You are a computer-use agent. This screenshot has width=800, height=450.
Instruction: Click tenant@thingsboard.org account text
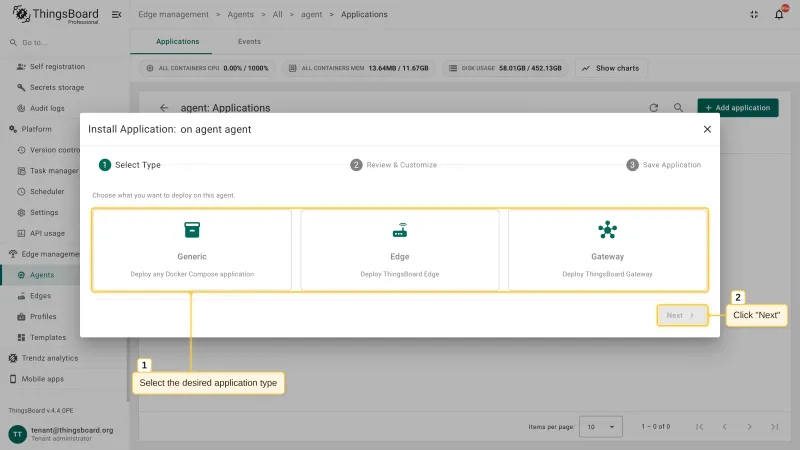pyautogui.click(x=72, y=430)
